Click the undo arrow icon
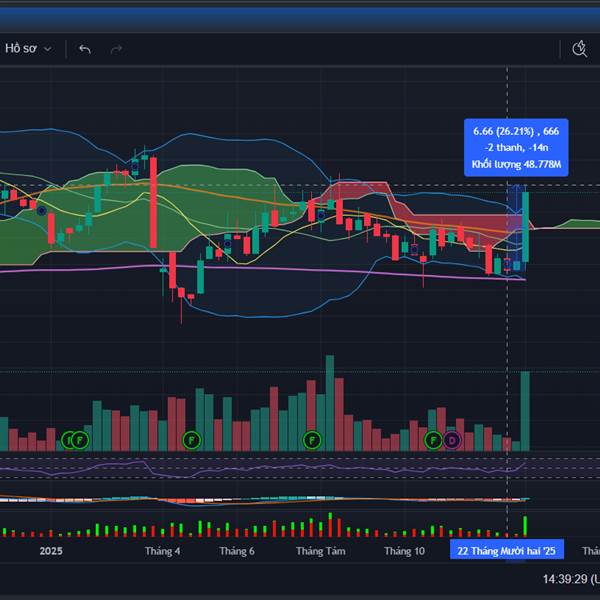600x600 pixels. coord(85,49)
